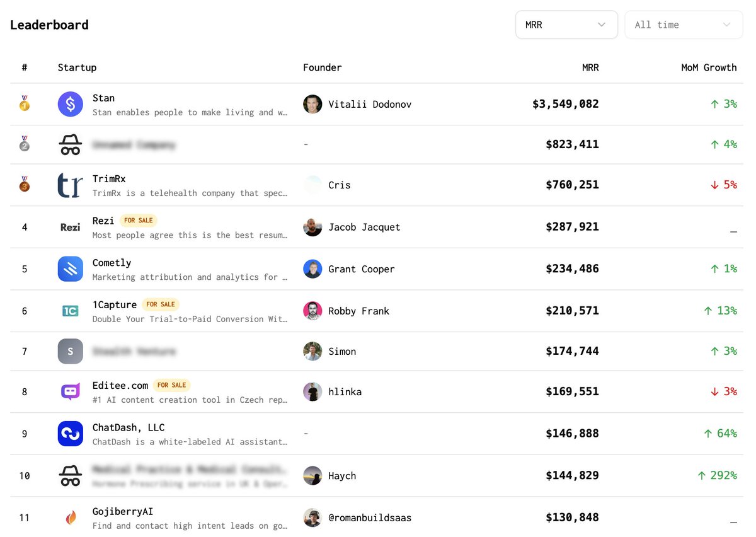Click the 1Capture teal logo

tap(71, 311)
